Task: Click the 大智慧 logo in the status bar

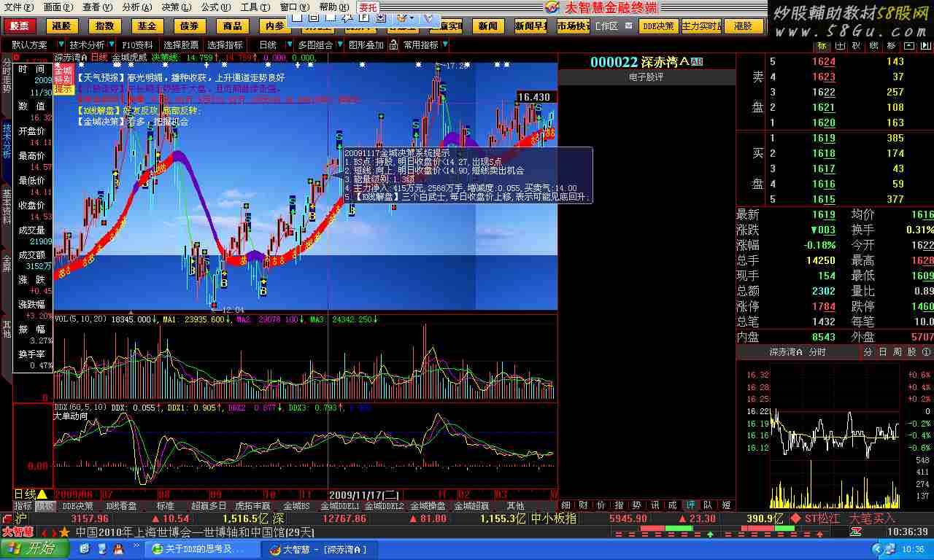Action: pos(18,532)
